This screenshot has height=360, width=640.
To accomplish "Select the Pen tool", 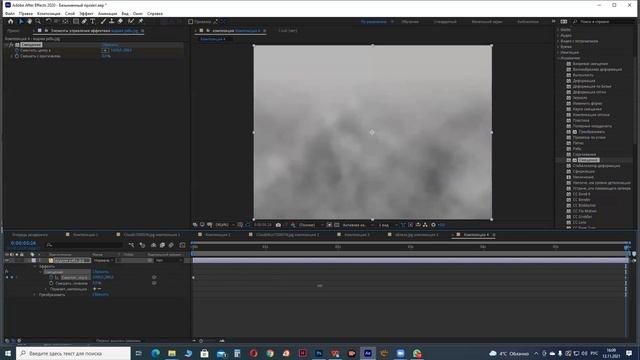I will tap(84, 21).
